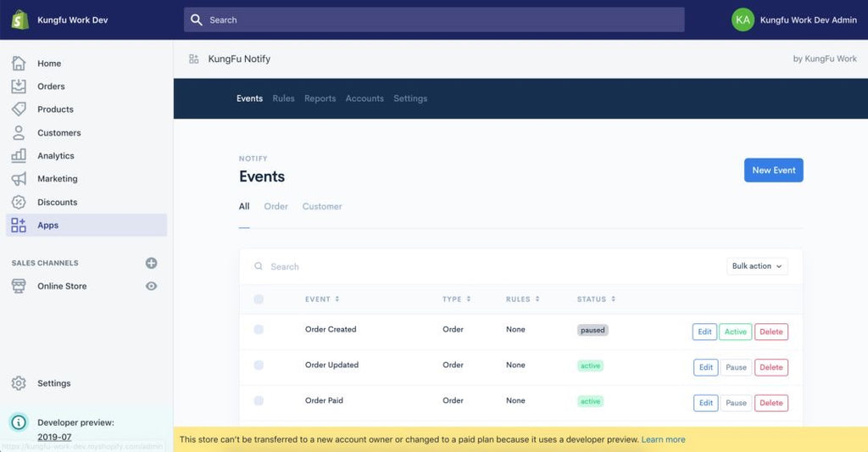Create a New Event
Image resolution: width=868 pixels, height=452 pixels.
[773, 170]
